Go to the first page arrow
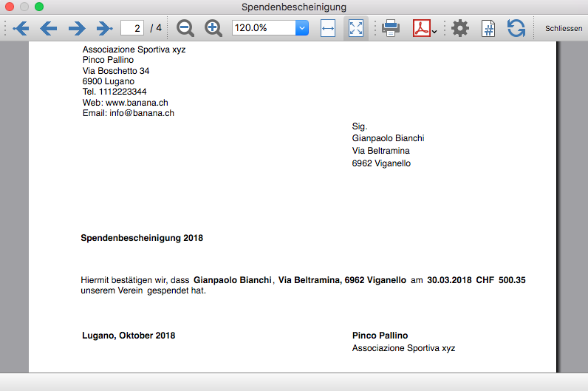Image resolution: width=588 pixels, height=391 pixels. [x=21, y=28]
